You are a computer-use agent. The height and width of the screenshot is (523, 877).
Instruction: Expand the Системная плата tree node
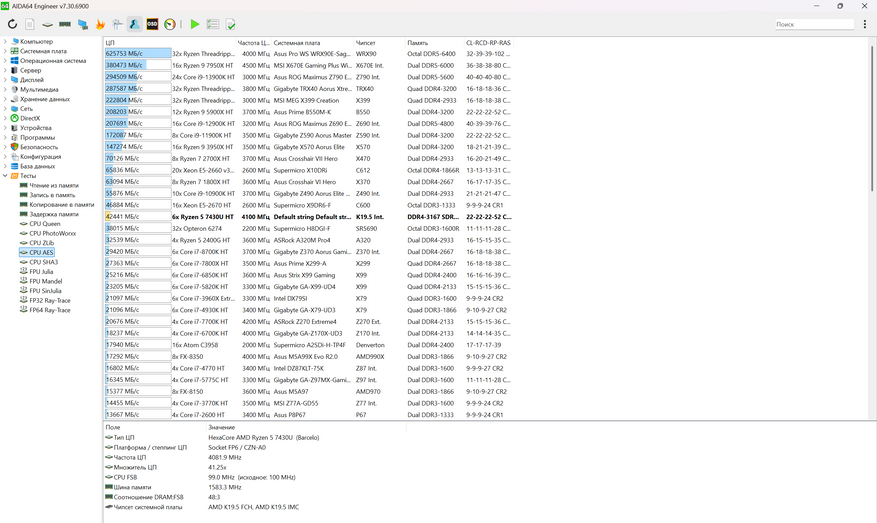[5, 51]
